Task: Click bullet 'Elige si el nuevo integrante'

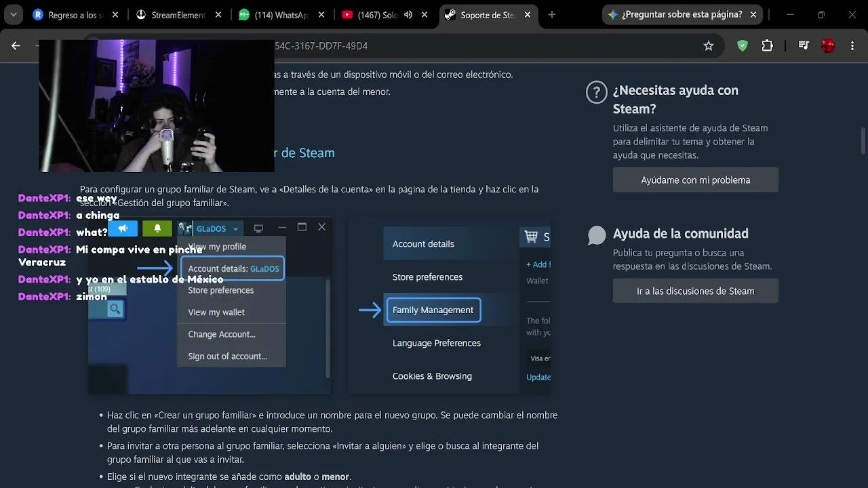Action: click(x=229, y=476)
